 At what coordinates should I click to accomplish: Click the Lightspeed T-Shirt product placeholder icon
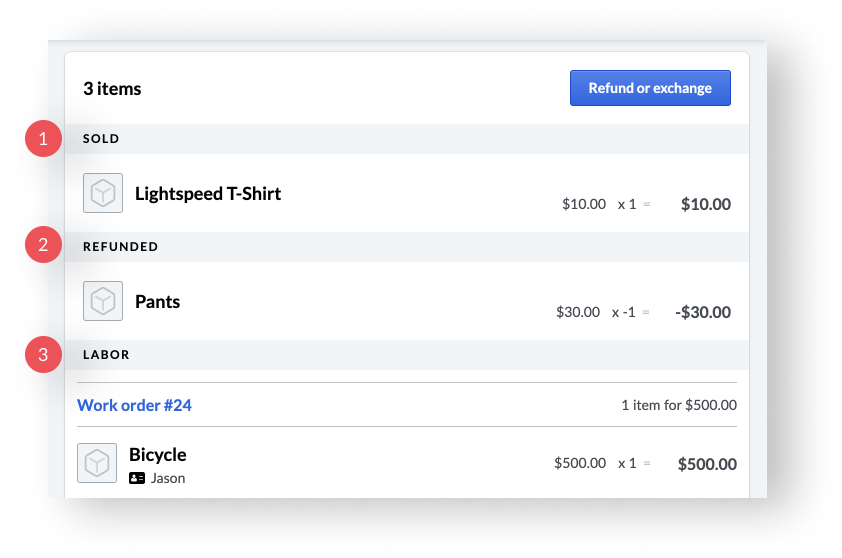coord(103,193)
